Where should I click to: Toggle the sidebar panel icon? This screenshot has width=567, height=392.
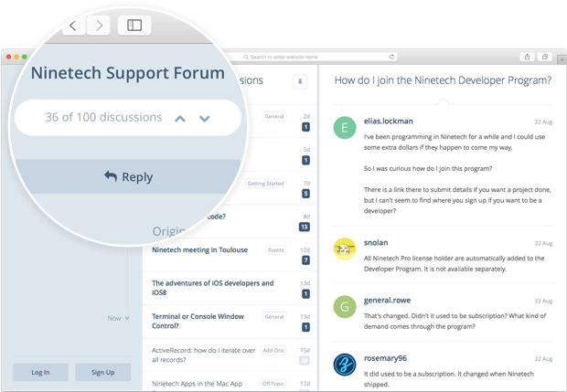coord(134,25)
